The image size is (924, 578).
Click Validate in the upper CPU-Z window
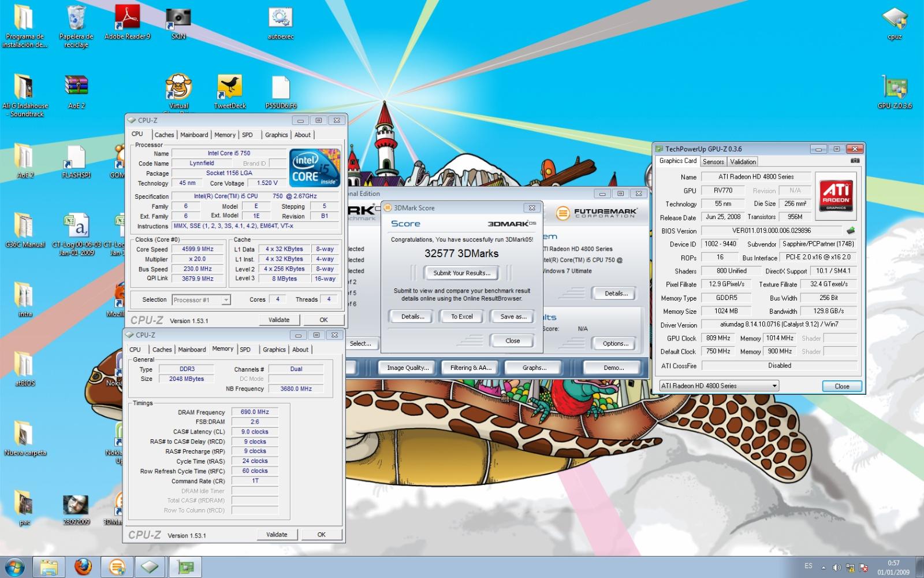[x=279, y=320]
